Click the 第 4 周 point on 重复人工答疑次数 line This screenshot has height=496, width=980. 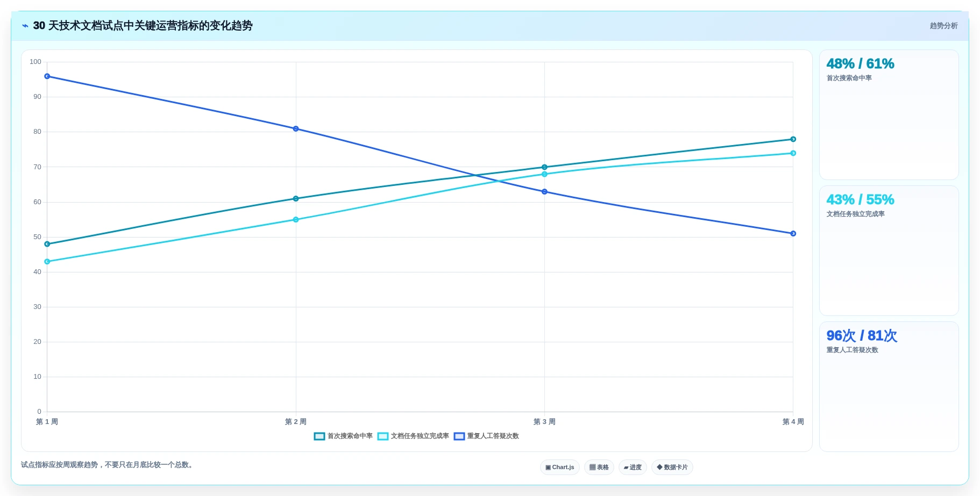click(x=793, y=234)
